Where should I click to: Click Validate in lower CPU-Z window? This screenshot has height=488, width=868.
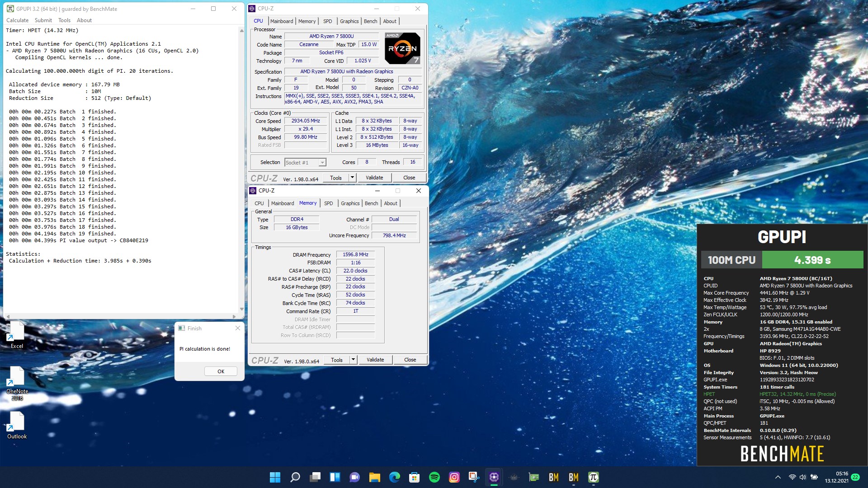click(x=375, y=360)
